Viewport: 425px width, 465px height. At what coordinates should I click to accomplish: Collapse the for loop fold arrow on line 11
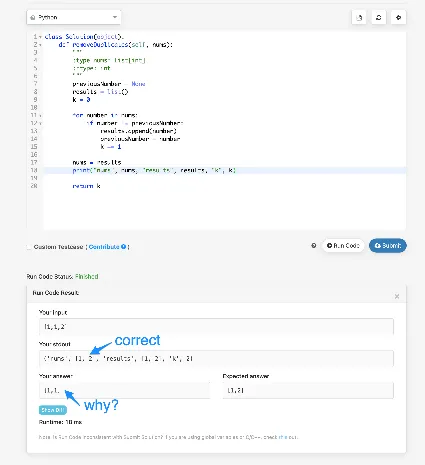(x=40, y=115)
